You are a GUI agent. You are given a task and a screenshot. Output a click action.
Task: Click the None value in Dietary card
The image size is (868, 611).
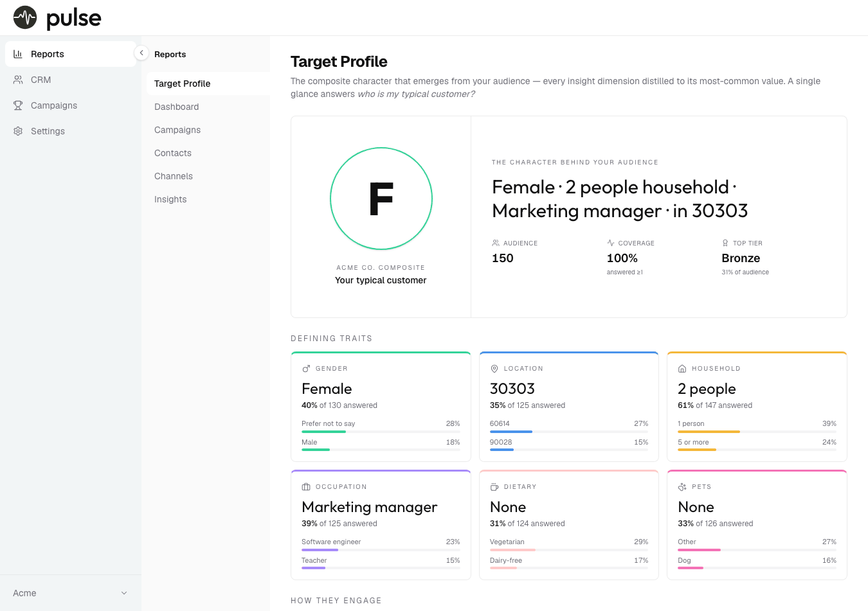tap(508, 507)
